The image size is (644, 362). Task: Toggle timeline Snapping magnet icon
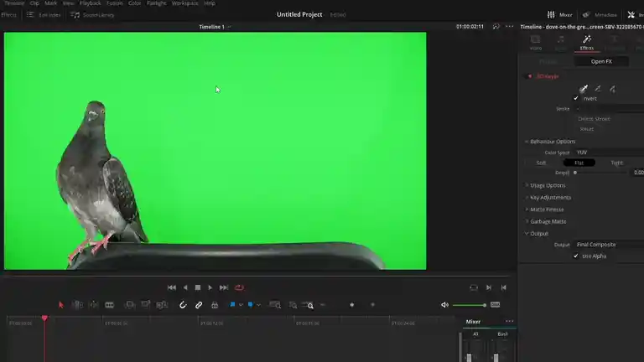(x=183, y=305)
